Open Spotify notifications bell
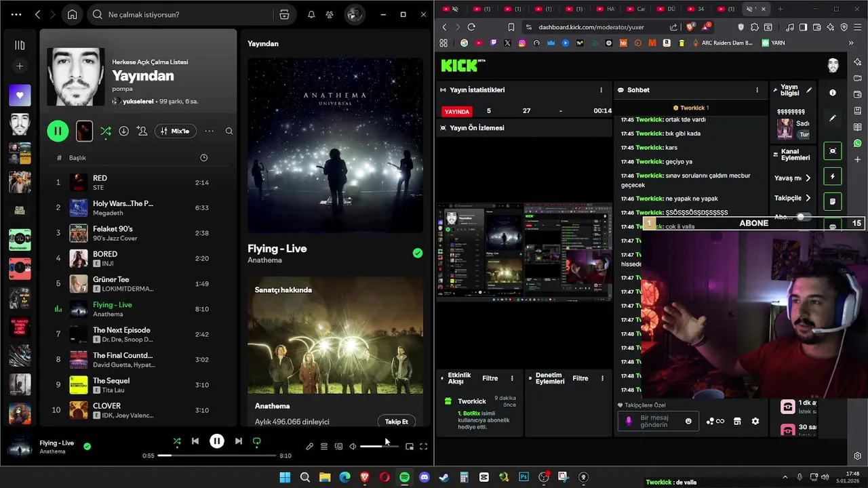The image size is (868, 488). [x=311, y=14]
